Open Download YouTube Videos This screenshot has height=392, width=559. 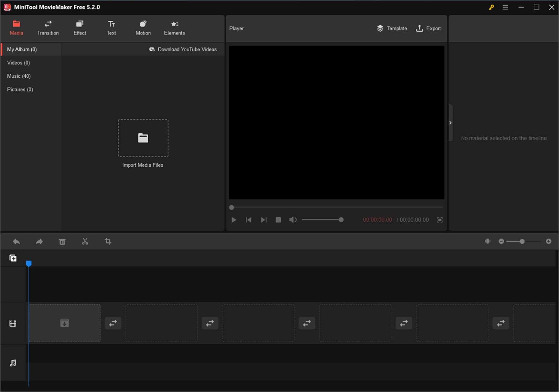point(183,49)
